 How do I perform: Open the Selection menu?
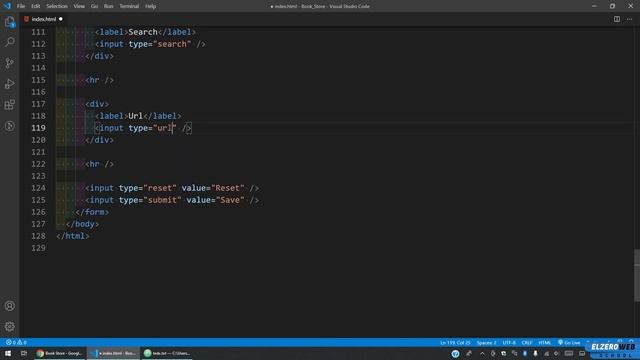[x=57, y=6]
